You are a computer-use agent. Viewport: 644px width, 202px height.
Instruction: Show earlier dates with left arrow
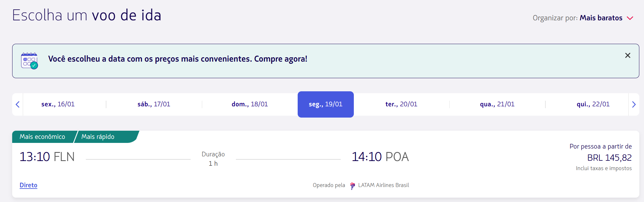pos(17,104)
